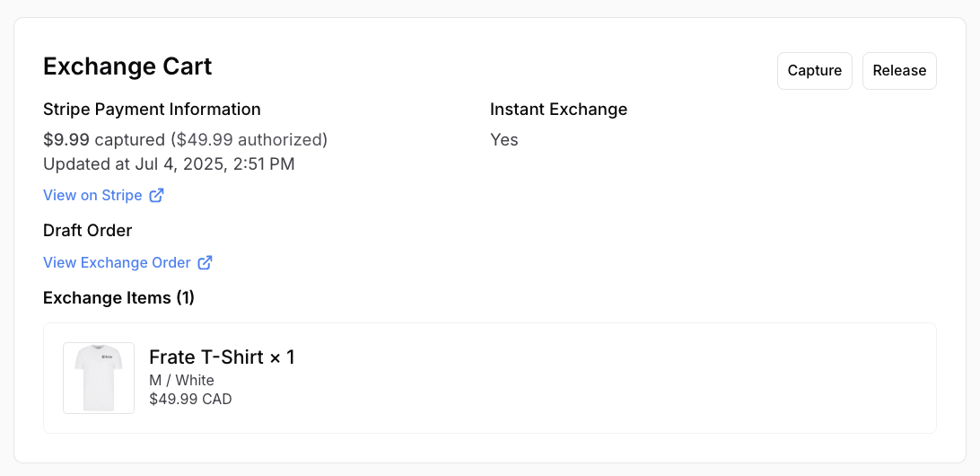Click external-link icon beside View Exchange Order
980x476 pixels.
[x=206, y=262]
